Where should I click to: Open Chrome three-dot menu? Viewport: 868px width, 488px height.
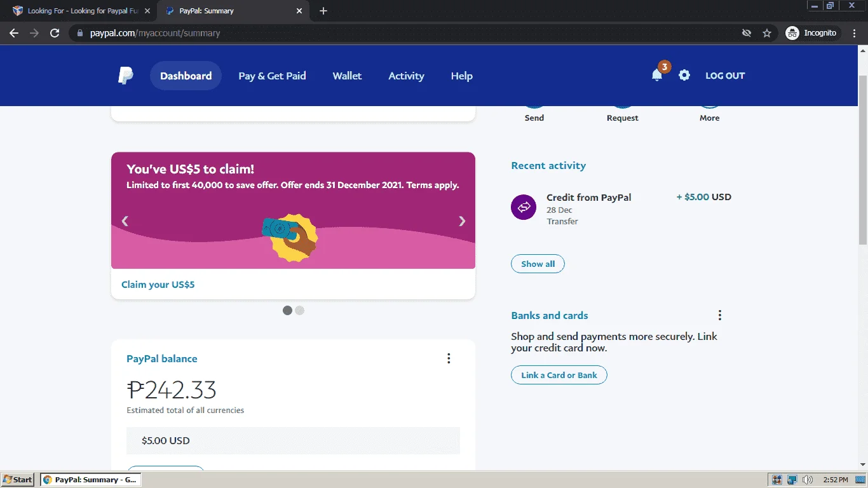[x=854, y=33]
